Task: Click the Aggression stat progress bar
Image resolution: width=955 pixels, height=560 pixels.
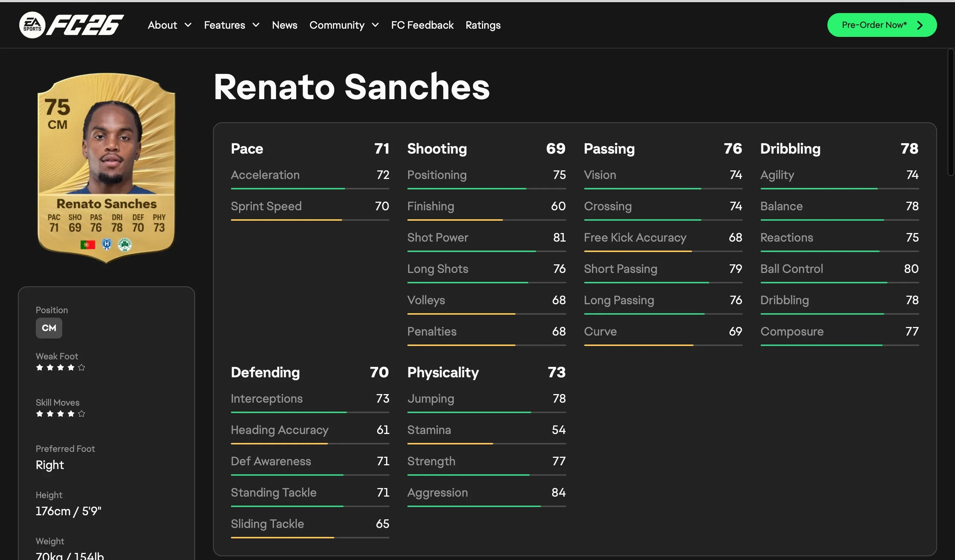Action: coord(486,506)
